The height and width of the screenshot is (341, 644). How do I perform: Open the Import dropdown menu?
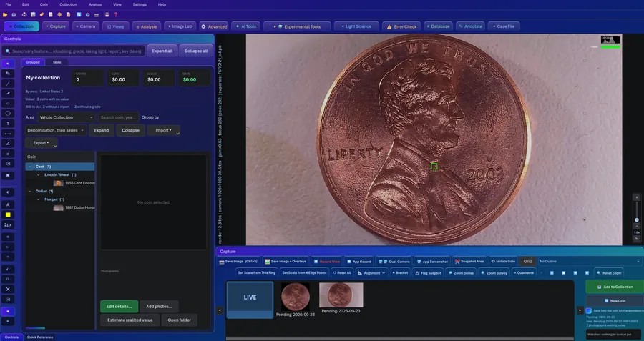point(163,131)
